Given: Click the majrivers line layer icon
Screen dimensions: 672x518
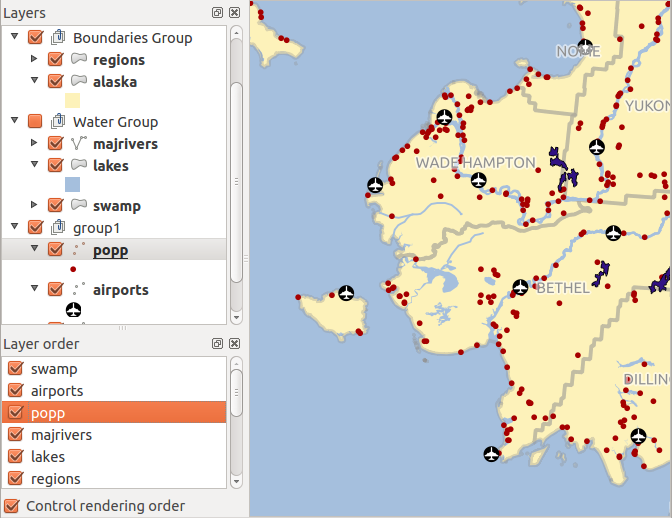Looking at the screenshot, I should click(x=78, y=144).
